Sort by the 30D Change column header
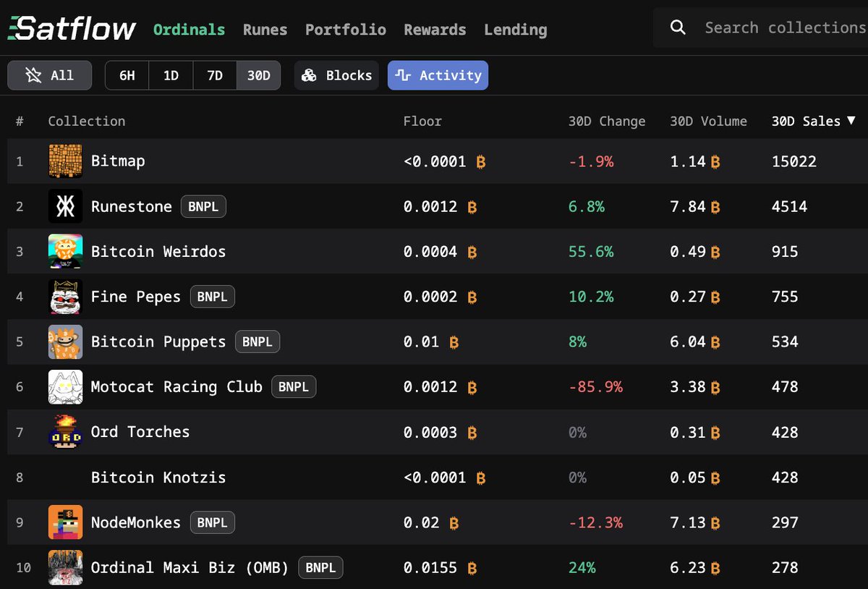The width and height of the screenshot is (868, 589). coord(607,121)
